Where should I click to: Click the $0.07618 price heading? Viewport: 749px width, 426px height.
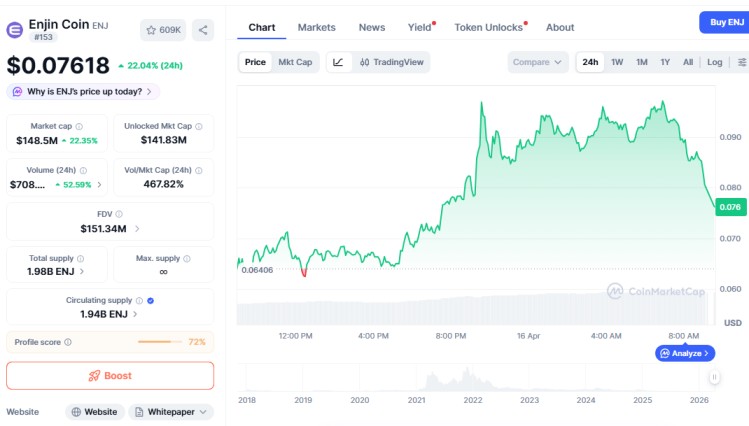tap(58, 65)
